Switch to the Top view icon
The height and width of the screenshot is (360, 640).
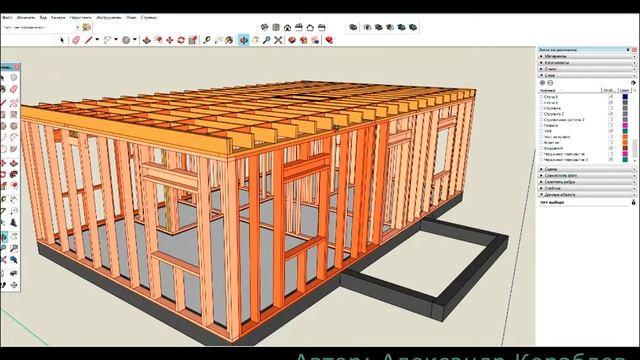click(x=276, y=27)
